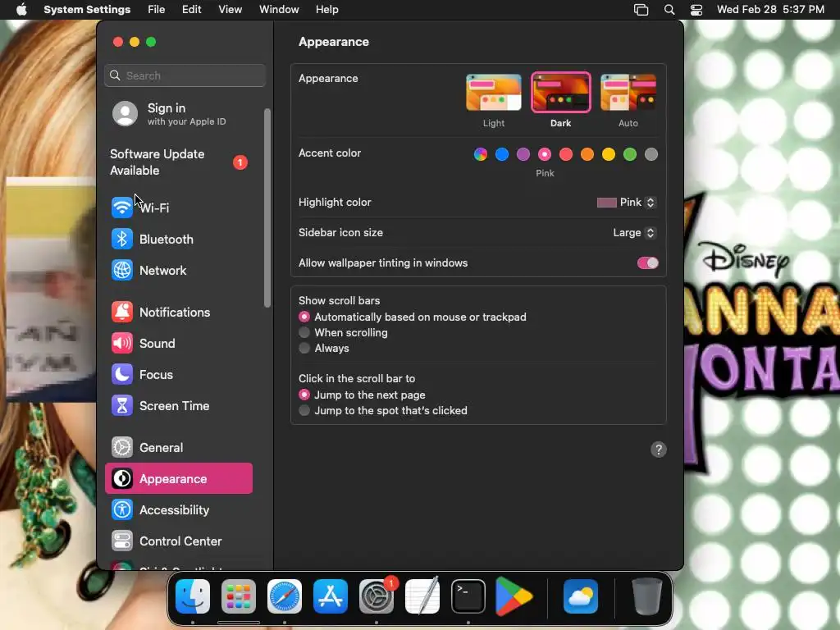Open the Window menu

(279, 10)
